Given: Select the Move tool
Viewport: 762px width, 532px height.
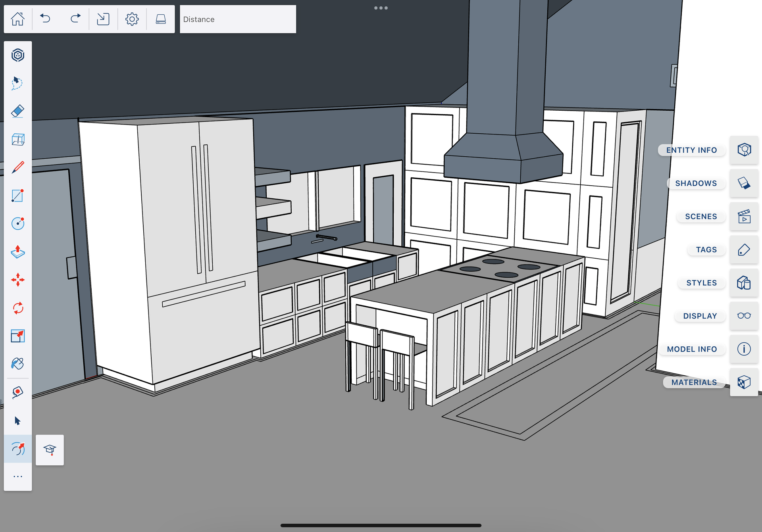Looking at the screenshot, I should [17, 280].
